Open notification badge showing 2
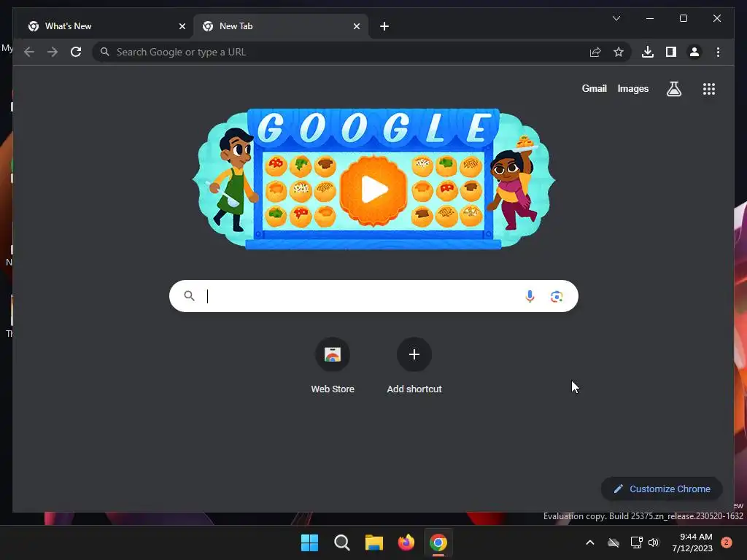The width and height of the screenshot is (747, 560). click(726, 542)
